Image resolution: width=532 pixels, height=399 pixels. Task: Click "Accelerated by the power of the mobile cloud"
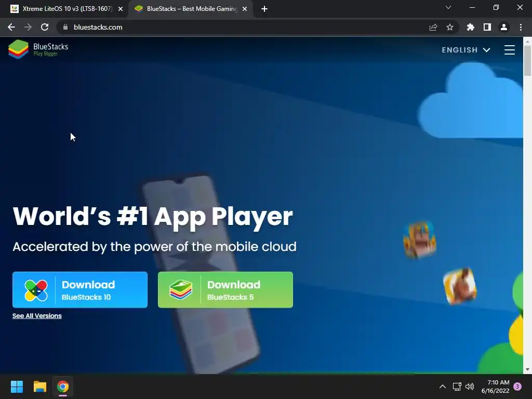click(x=154, y=247)
